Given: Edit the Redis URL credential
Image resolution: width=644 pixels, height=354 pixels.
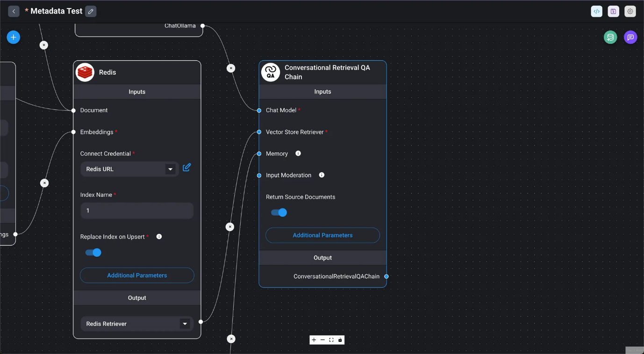Looking at the screenshot, I should [186, 167].
